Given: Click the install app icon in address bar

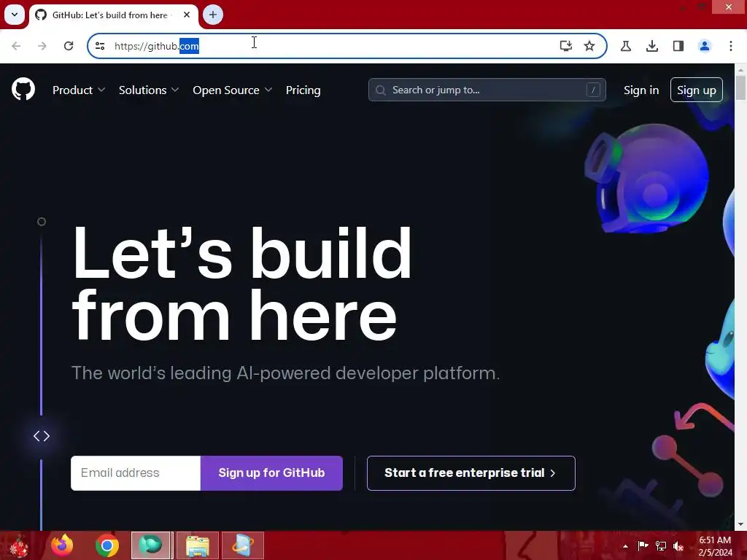Looking at the screenshot, I should click(565, 46).
